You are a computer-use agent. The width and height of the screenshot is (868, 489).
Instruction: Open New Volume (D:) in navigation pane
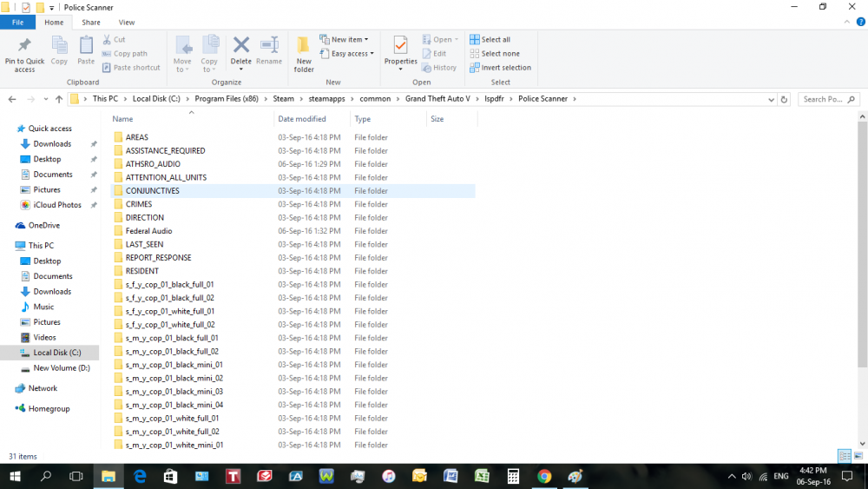pos(62,367)
